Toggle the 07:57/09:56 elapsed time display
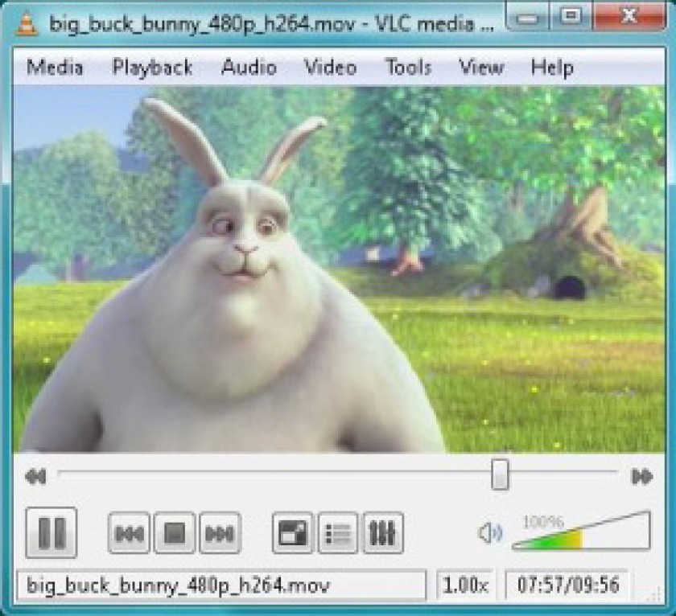The height and width of the screenshot is (616, 676). 567,585
